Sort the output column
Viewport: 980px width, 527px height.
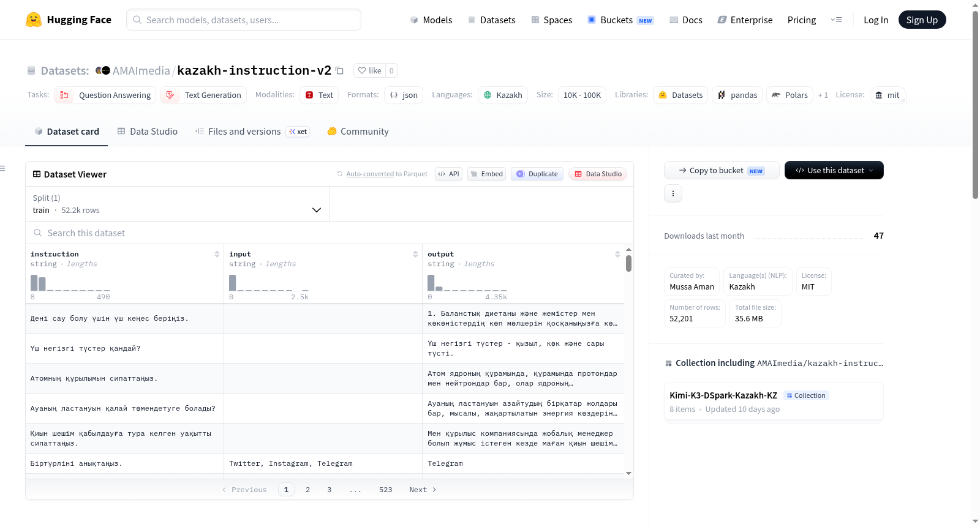coord(617,254)
